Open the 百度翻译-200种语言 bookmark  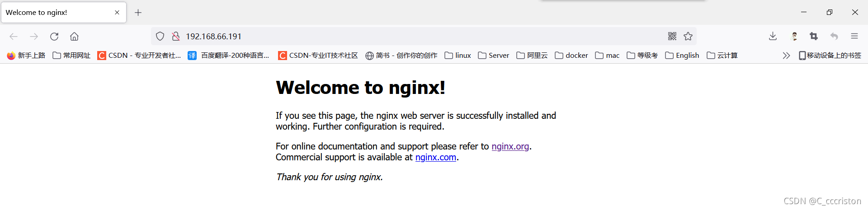tap(229, 56)
